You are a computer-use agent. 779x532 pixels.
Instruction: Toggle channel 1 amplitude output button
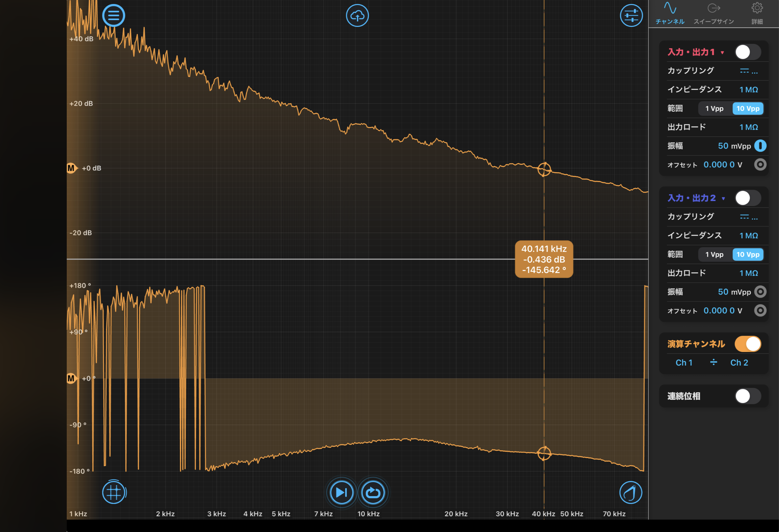(x=760, y=146)
